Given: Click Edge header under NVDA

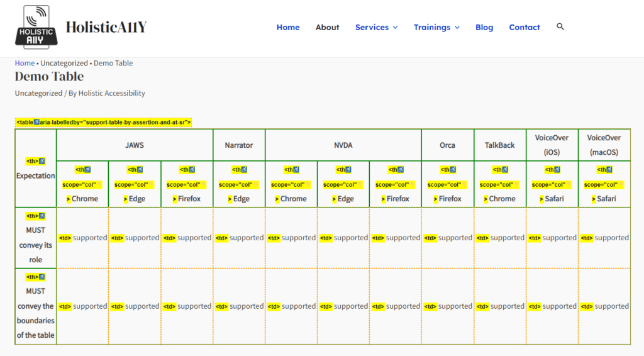Looking at the screenshot, I should [x=343, y=184].
